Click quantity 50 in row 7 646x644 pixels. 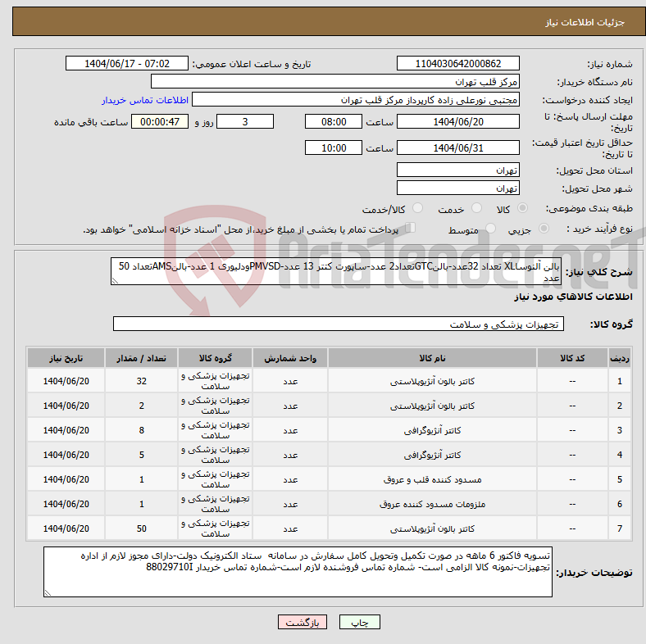click(141, 528)
